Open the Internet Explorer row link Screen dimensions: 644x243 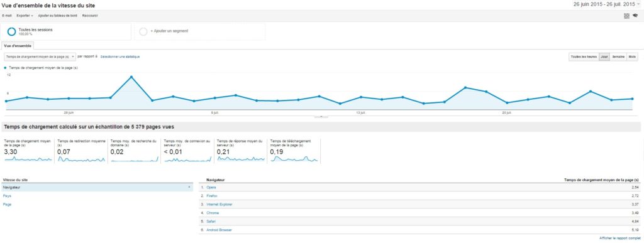[219, 204]
